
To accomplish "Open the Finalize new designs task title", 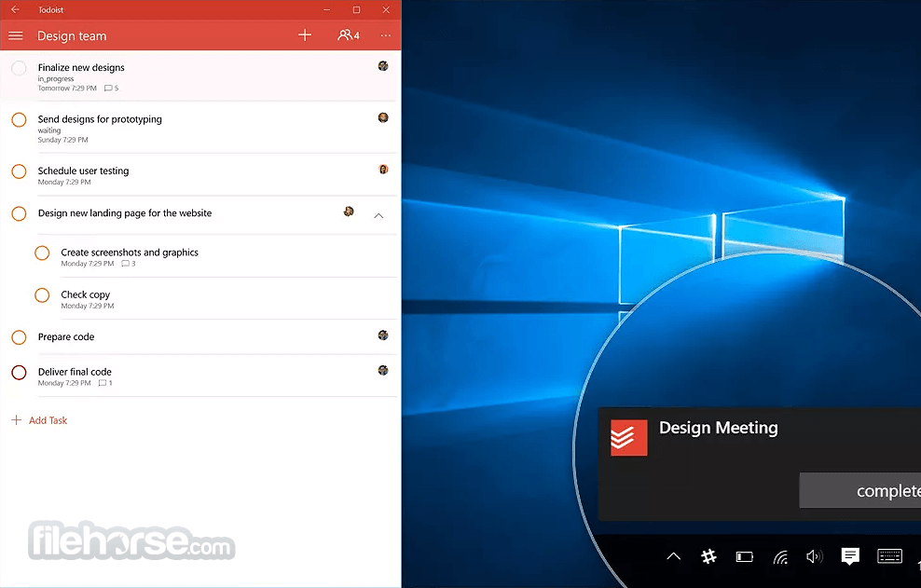I will 81,67.
